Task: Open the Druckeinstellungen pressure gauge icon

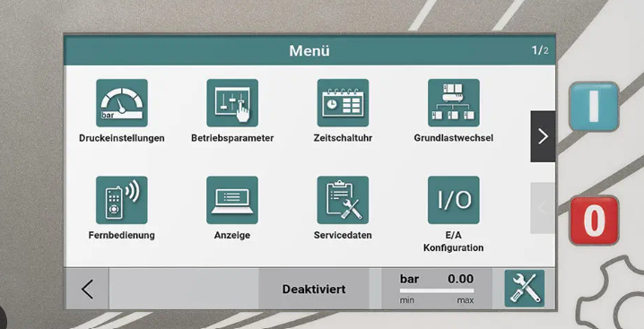Action: click(122, 103)
